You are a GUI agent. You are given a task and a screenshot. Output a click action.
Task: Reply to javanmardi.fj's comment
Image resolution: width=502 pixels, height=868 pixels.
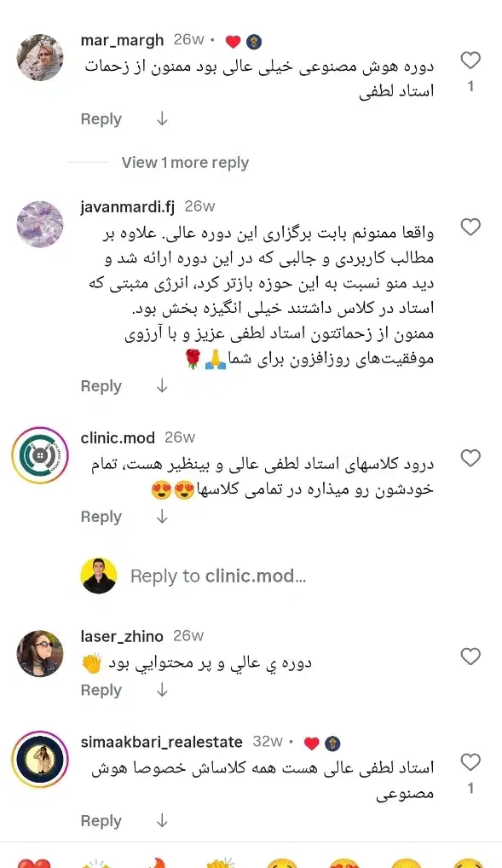click(101, 386)
